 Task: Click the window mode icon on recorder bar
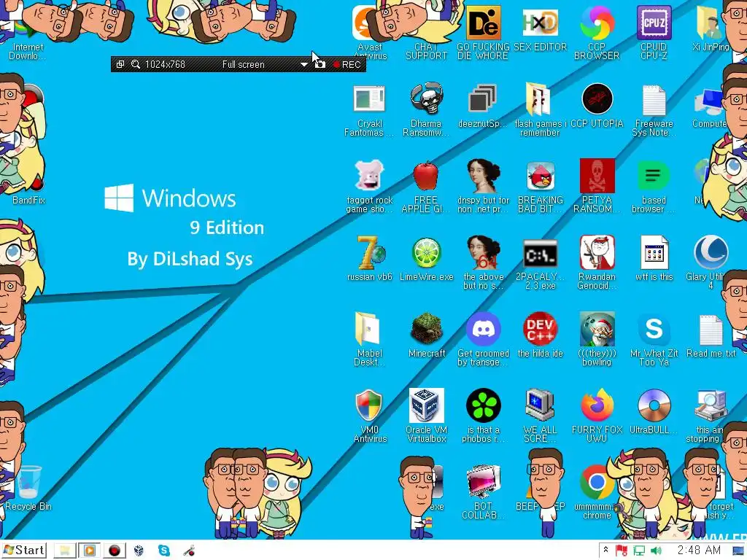coord(120,64)
